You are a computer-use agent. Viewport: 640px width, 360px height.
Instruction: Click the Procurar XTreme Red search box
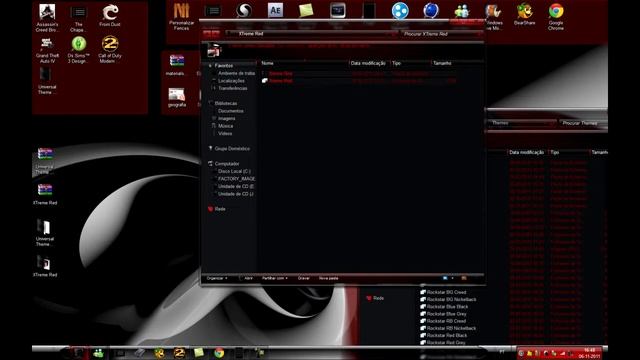click(x=442, y=34)
